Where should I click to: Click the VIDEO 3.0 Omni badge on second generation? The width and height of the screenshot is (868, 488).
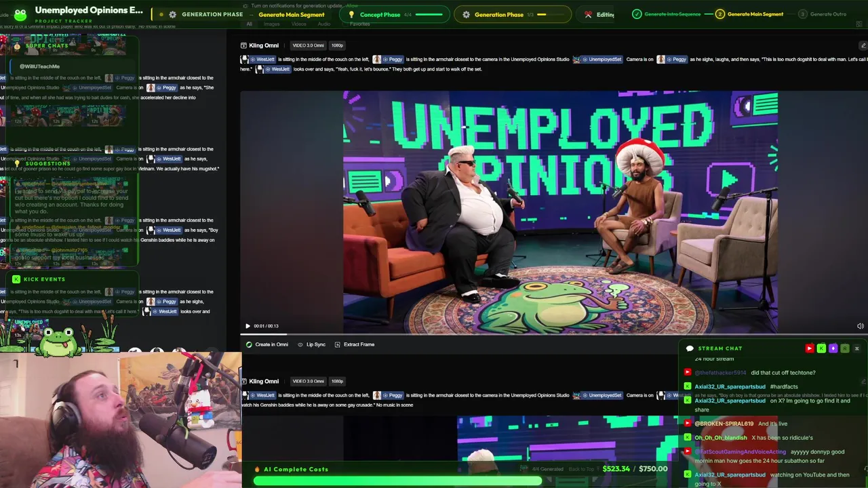[308, 381]
